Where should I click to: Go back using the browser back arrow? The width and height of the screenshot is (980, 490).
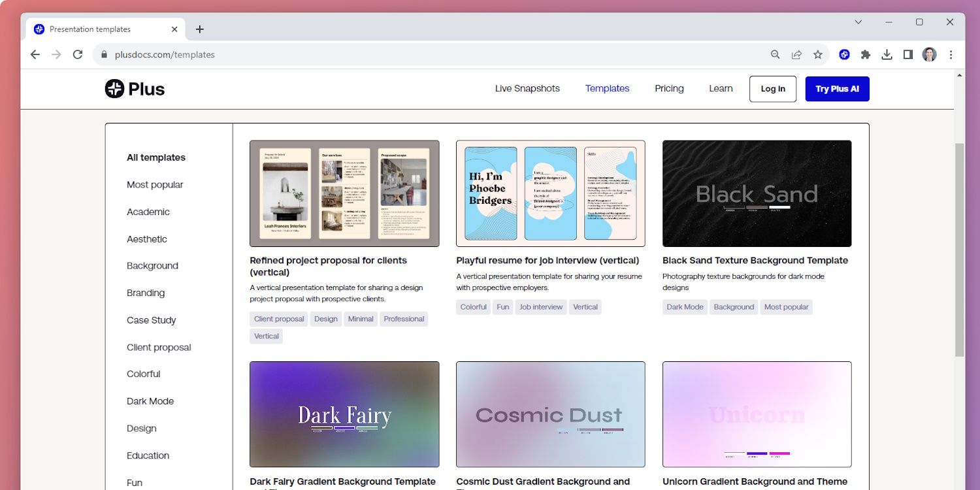[35, 55]
